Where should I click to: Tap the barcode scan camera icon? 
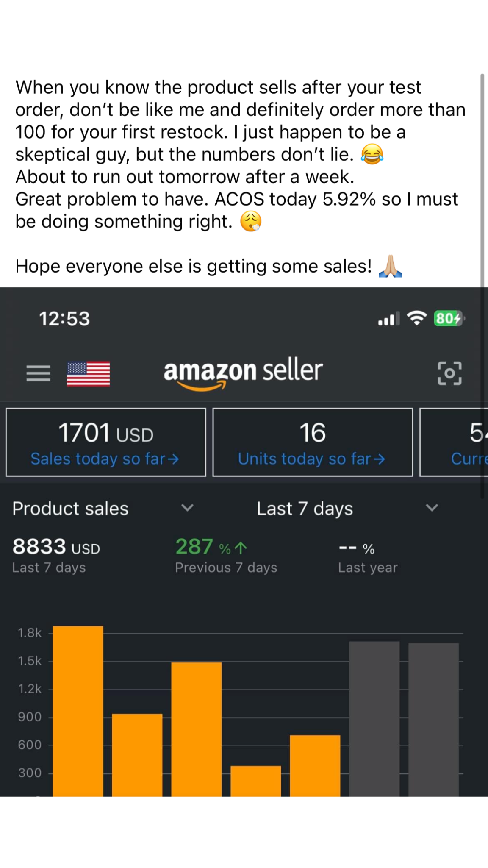[449, 373]
